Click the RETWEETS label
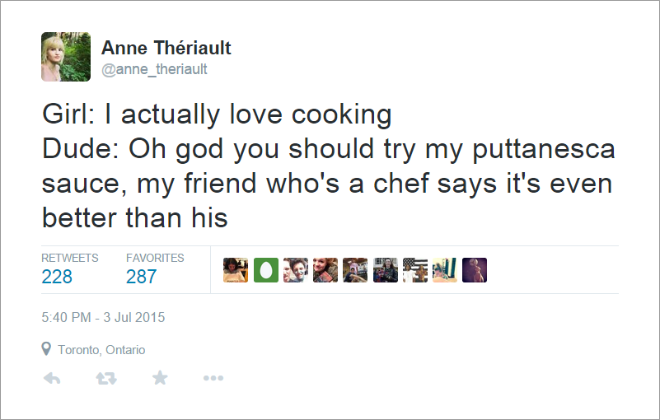 click(x=70, y=258)
